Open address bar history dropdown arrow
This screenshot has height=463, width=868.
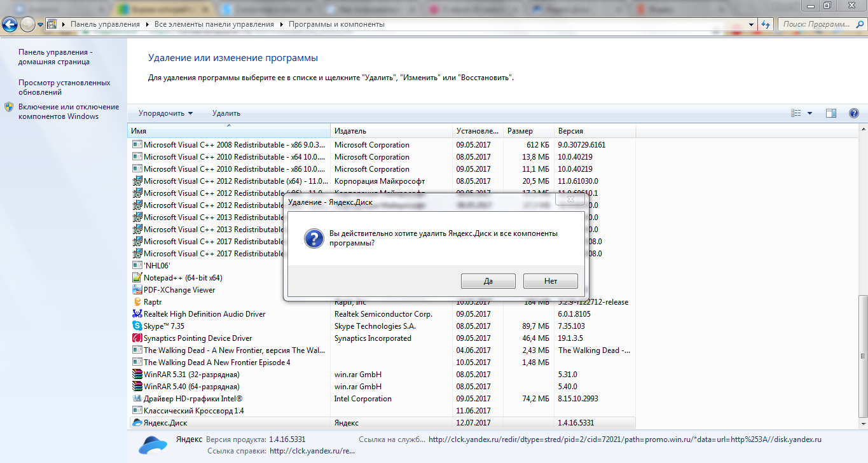point(752,24)
